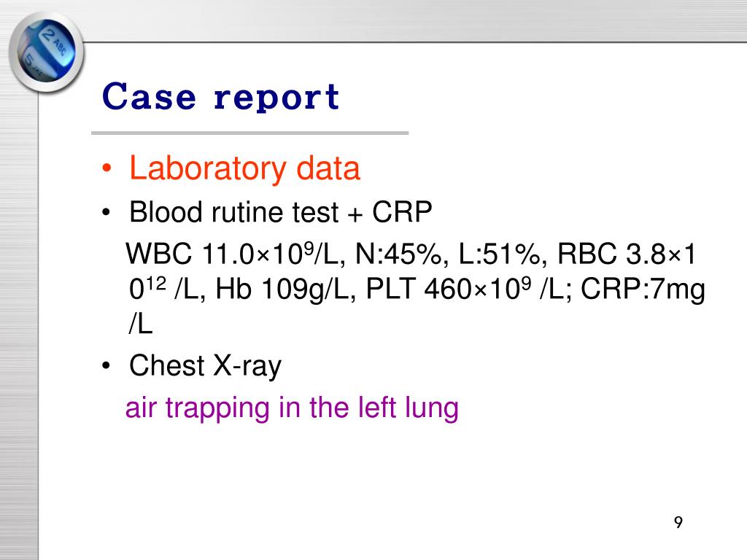Image resolution: width=747 pixels, height=560 pixels.
Task: Click the slide number 9
Action: click(x=678, y=522)
